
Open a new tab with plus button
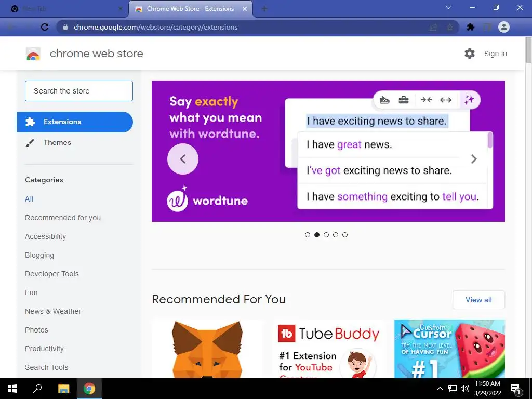[264, 9]
